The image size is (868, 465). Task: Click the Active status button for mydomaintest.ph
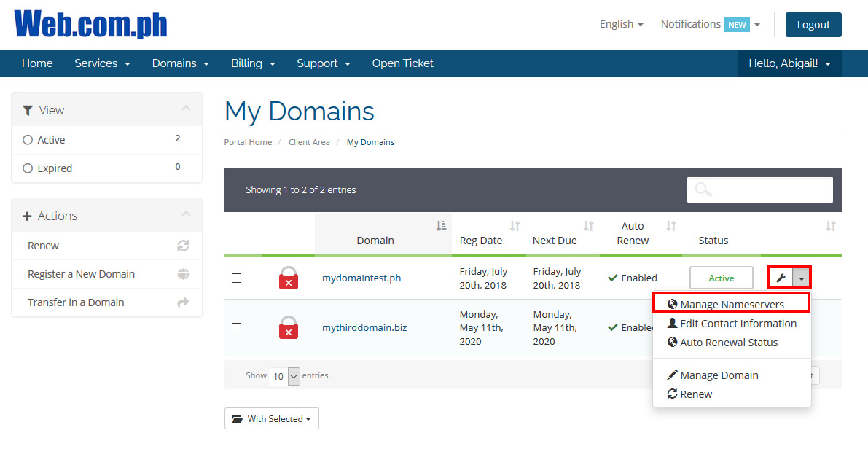click(722, 278)
